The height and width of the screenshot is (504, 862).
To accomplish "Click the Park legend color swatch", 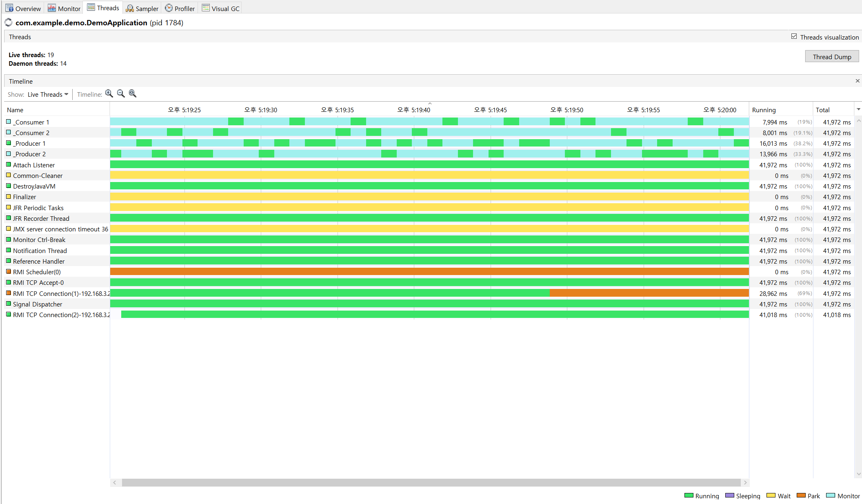I will tap(801, 495).
